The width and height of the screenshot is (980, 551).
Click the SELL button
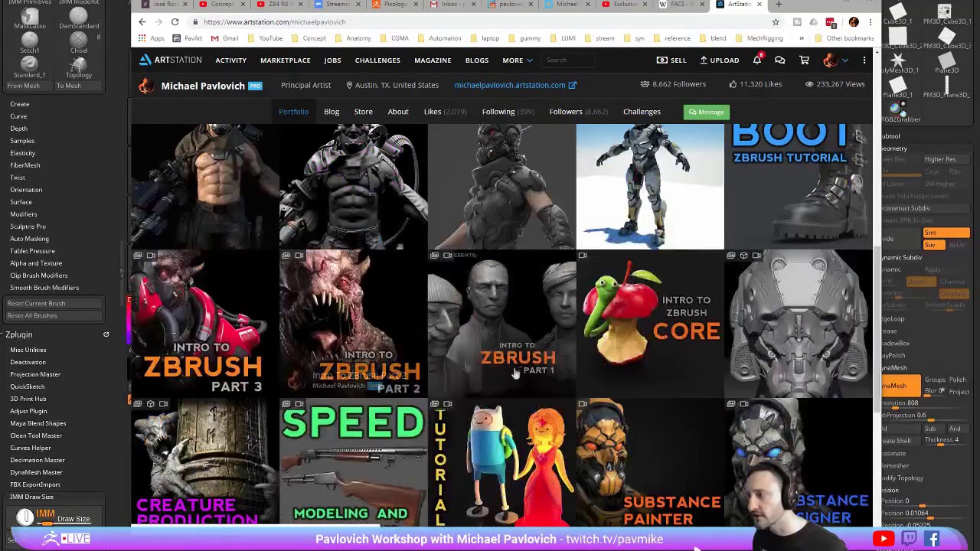point(671,60)
